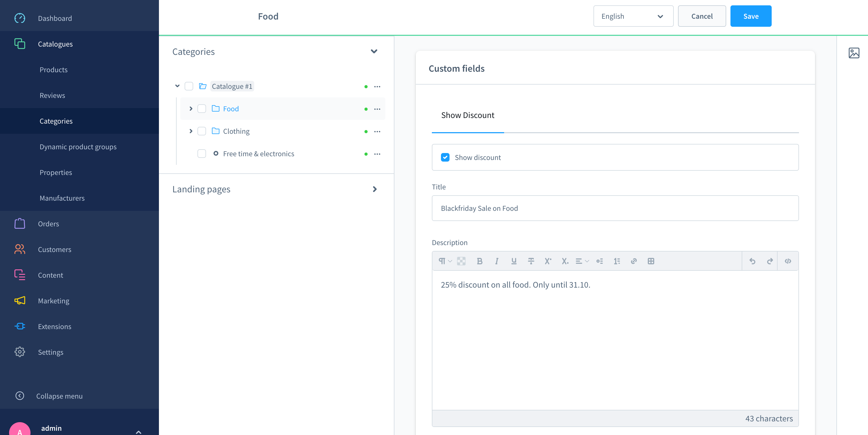Open paragraph format dropdown in editor
The image size is (868, 435).
coord(445,261)
